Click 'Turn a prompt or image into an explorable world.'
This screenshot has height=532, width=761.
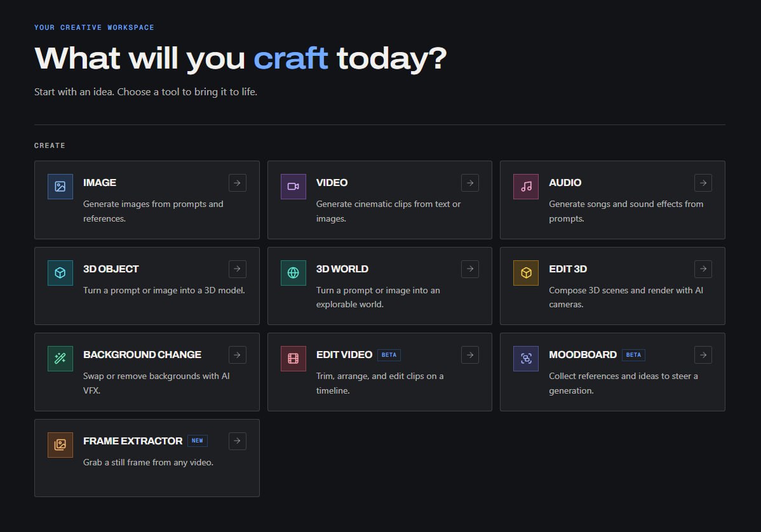tap(378, 297)
